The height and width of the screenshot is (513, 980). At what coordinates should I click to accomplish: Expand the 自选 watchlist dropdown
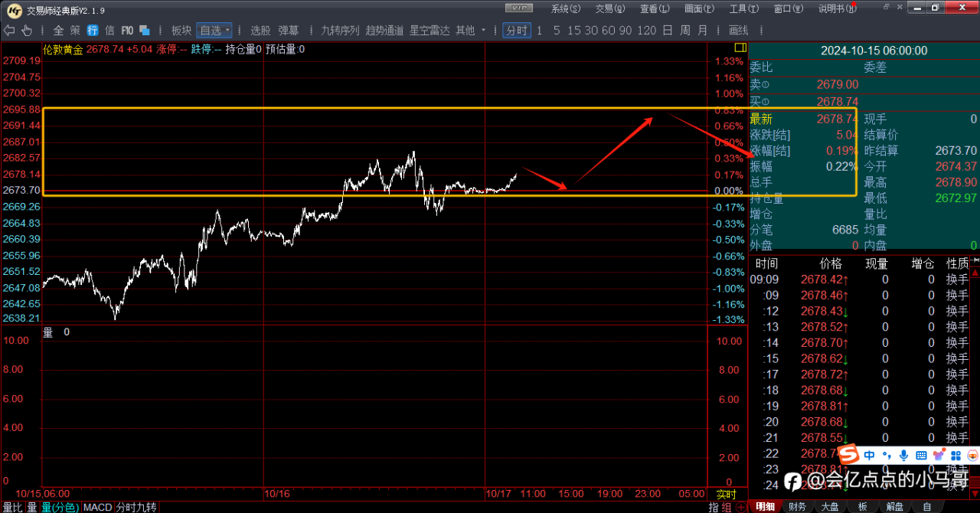(214, 31)
